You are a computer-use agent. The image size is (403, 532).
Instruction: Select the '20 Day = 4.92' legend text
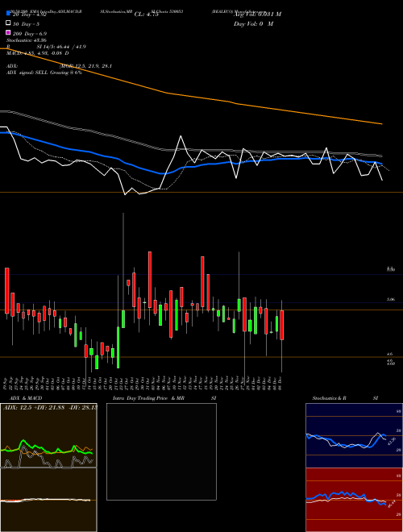(x=29, y=15)
